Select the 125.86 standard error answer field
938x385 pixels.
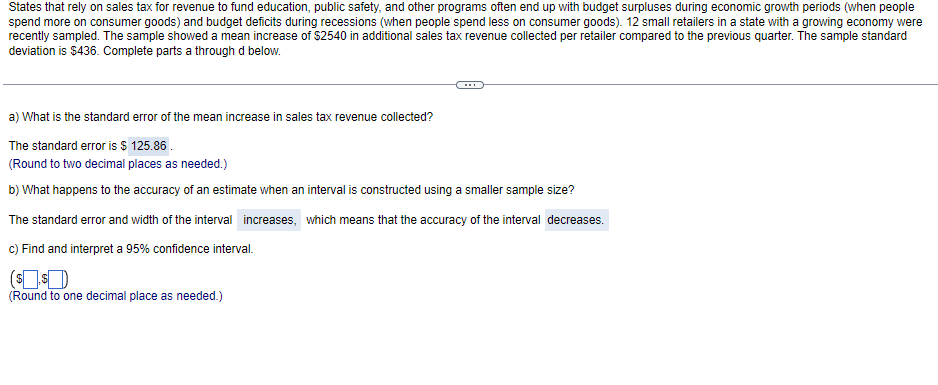point(149,146)
